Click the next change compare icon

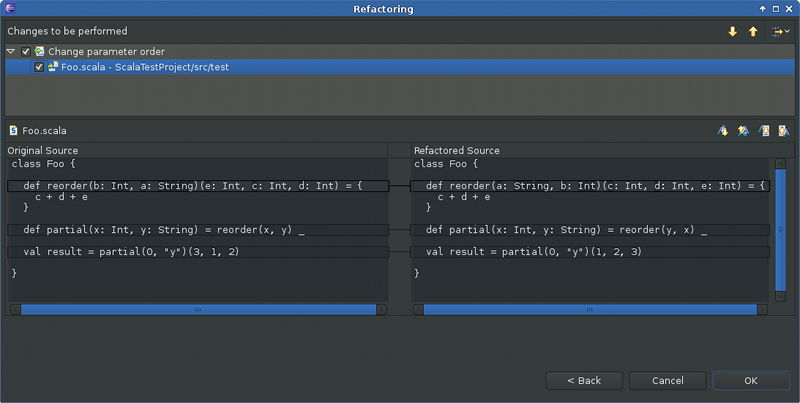point(763,130)
